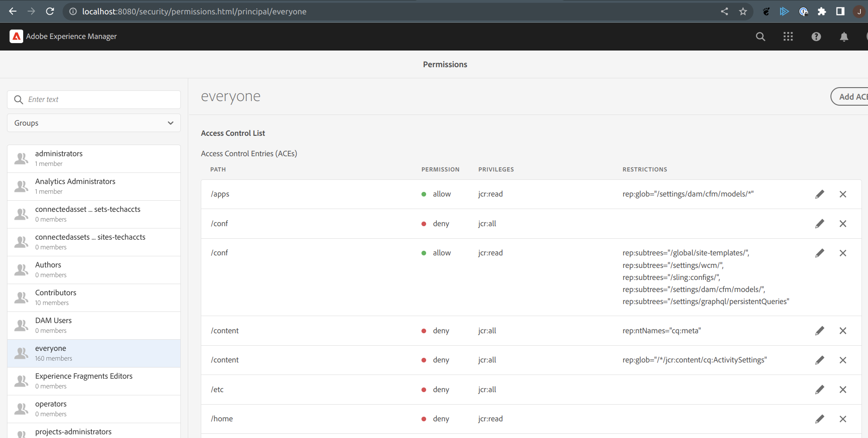The height and width of the screenshot is (438, 868).
Task: Toggle the browser side panel
Action: tap(840, 11)
